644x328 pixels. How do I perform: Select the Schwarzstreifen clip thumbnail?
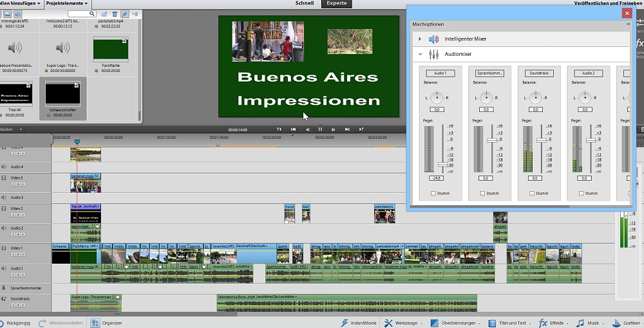62,93
